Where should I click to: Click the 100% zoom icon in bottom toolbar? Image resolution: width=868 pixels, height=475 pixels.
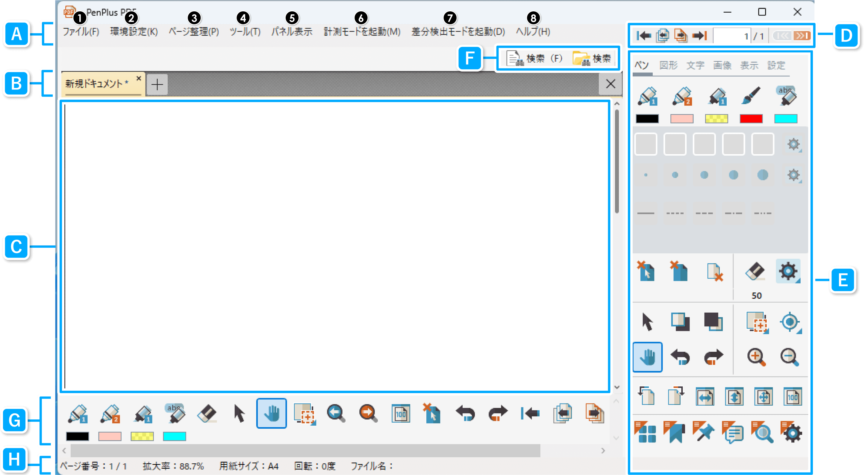pyautogui.click(x=400, y=413)
